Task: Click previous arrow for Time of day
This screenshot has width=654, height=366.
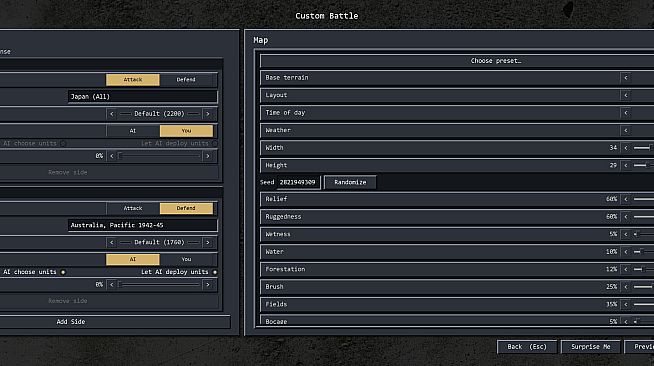Action: click(626, 113)
